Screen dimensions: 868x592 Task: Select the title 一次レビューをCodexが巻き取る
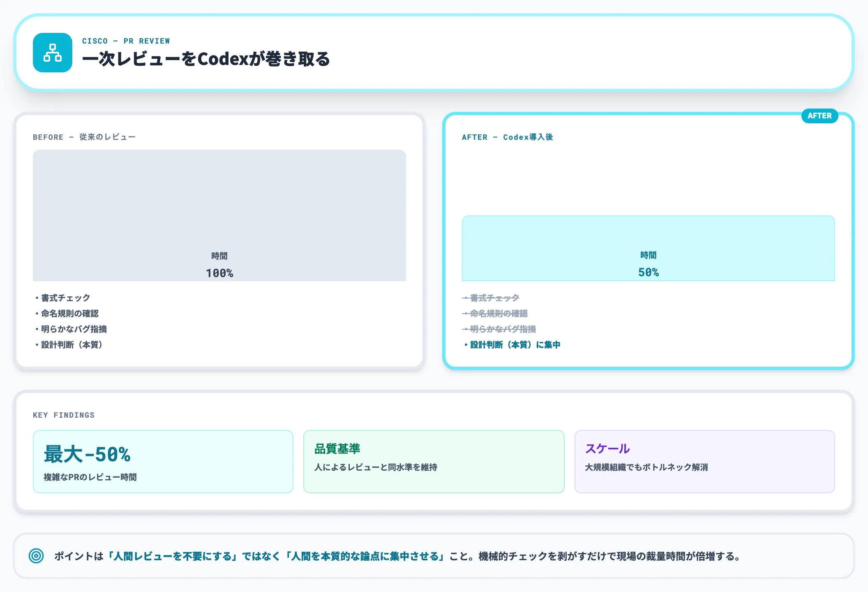click(206, 59)
